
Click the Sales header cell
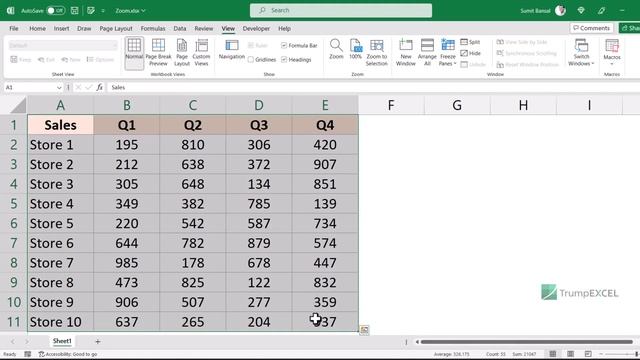point(60,125)
